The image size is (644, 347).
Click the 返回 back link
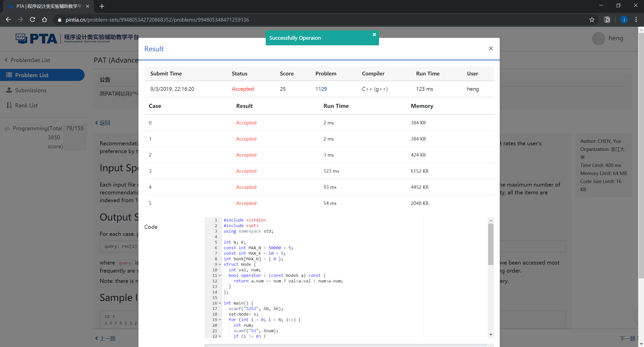103,123
